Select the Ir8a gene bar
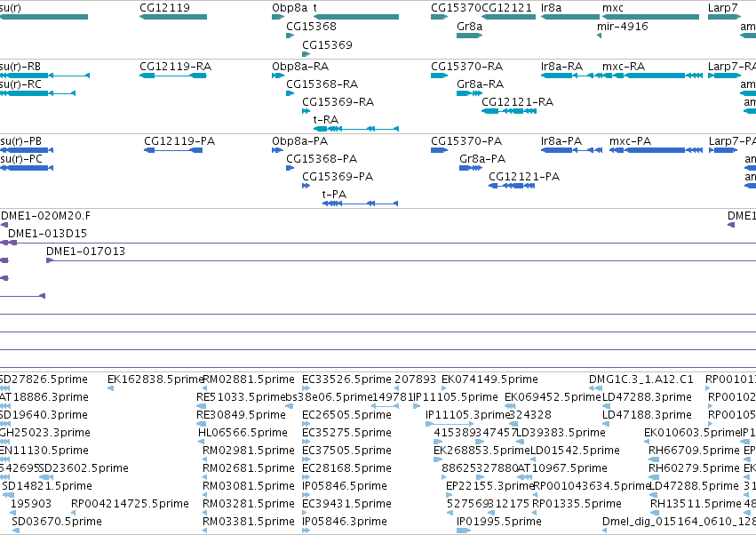Viewport: 756px width, 535px height. (x=570, y=17)
